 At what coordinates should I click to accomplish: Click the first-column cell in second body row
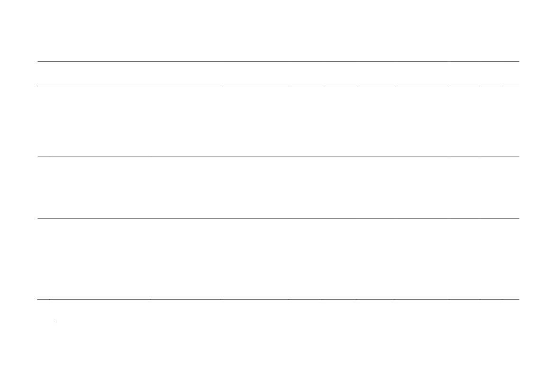coord(44,188)
